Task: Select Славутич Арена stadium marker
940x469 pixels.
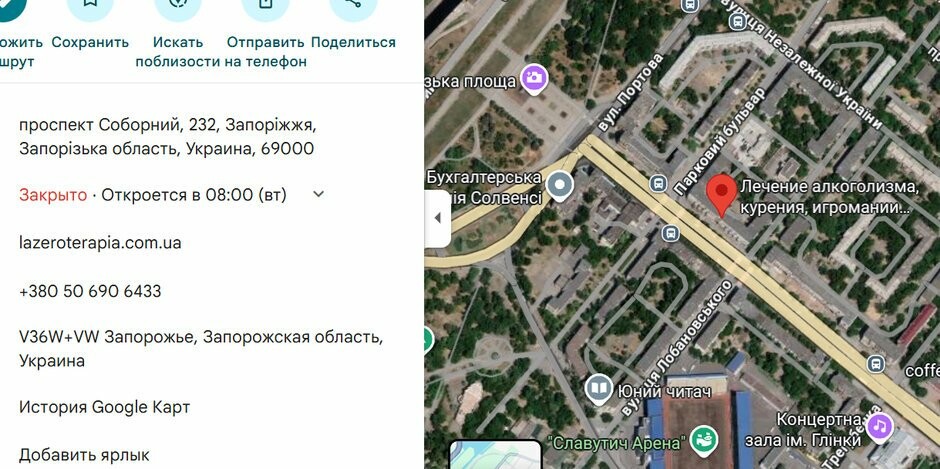Action: (x=704, y=441)
